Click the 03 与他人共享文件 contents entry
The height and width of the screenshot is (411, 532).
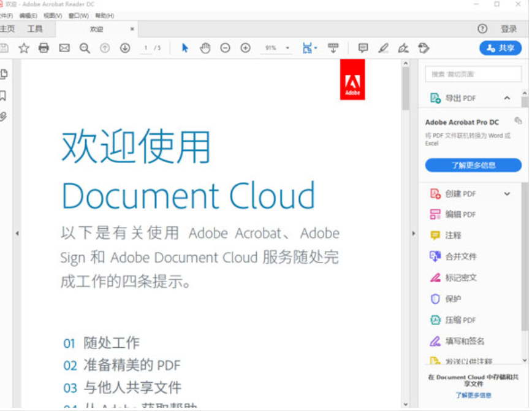[x=123, y=388]
